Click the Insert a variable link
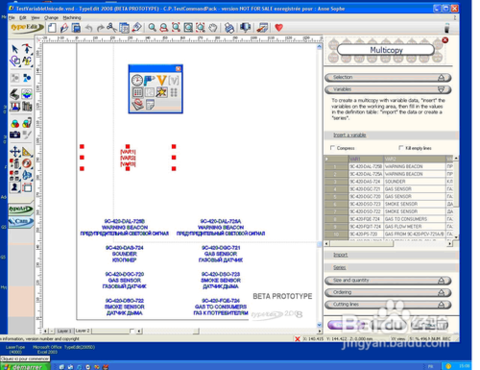The height and width of the screenshot is (370, 480). (x=350, y=135)
